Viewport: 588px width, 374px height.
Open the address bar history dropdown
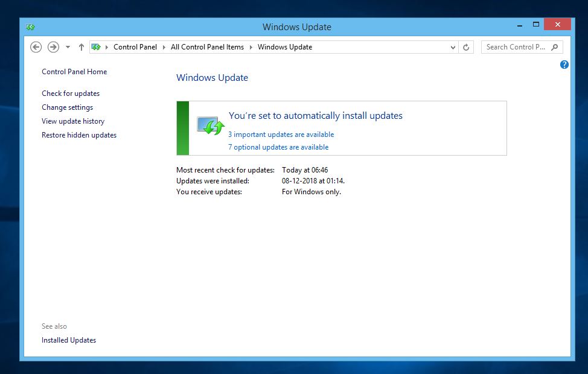[x=453, y=47]
